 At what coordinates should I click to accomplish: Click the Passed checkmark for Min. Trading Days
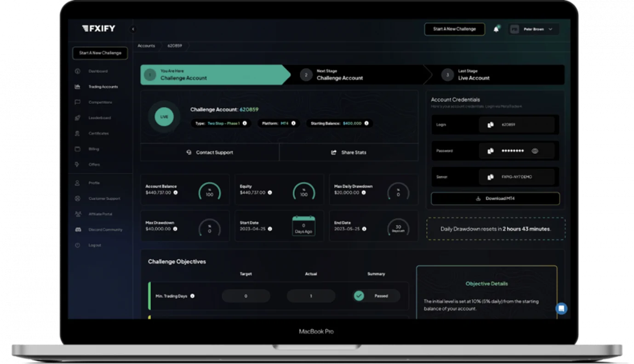click(x=359, y=296)
